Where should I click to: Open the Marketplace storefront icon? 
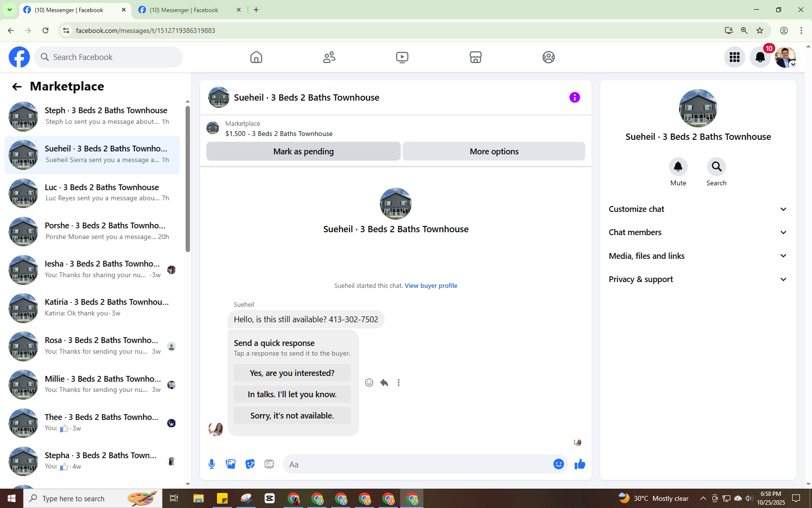[476, 57]
